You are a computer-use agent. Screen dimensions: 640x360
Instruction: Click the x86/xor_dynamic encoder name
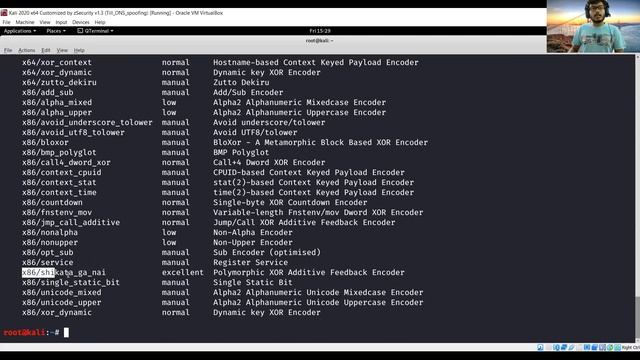[x=57, y=312]
